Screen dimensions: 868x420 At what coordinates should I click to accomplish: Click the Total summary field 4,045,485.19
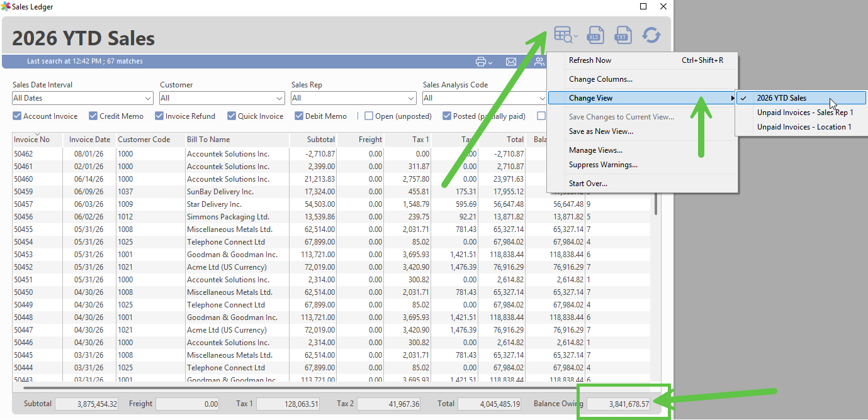490,404
